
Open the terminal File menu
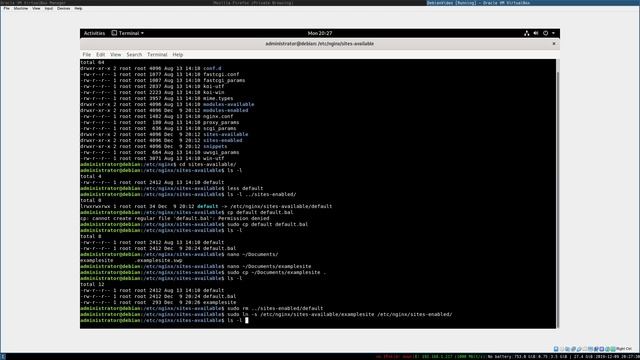[87, 54]
